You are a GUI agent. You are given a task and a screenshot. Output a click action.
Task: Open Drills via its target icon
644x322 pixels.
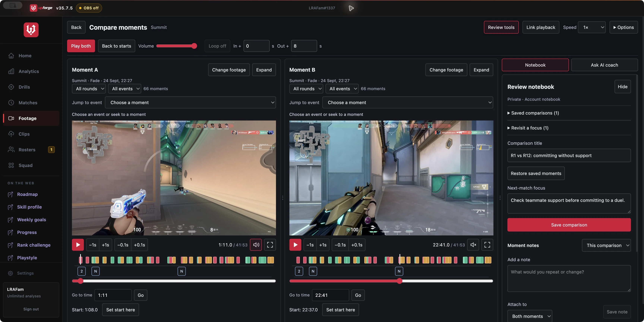click(11, 87)
